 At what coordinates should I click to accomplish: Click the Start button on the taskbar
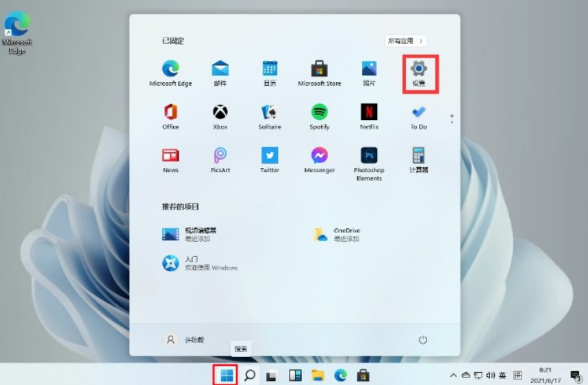227,375
